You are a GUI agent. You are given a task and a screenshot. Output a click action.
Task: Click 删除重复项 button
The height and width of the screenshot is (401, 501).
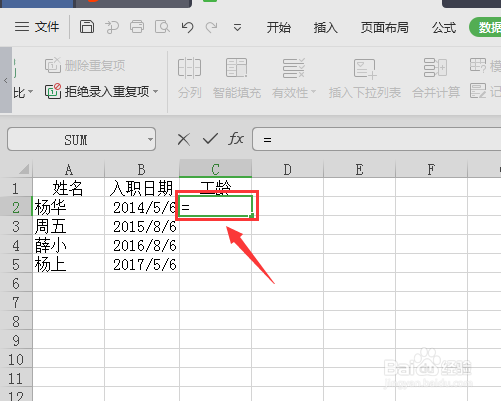[x=85, y=65]
